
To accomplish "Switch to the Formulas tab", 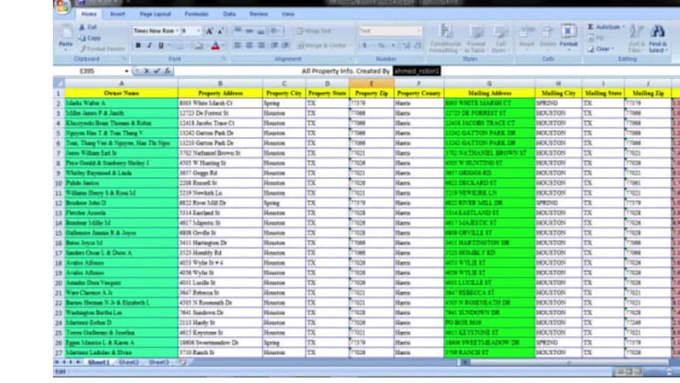I will tap(196, 14).
